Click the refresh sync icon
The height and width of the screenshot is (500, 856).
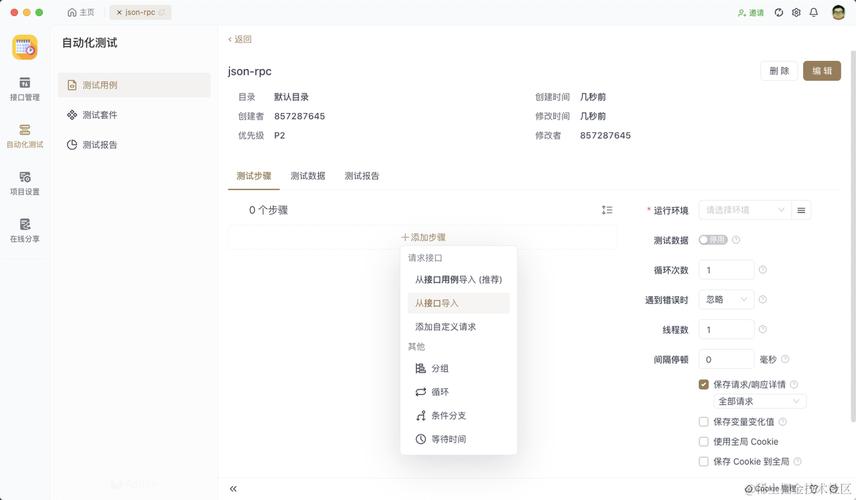click(779, 12)
